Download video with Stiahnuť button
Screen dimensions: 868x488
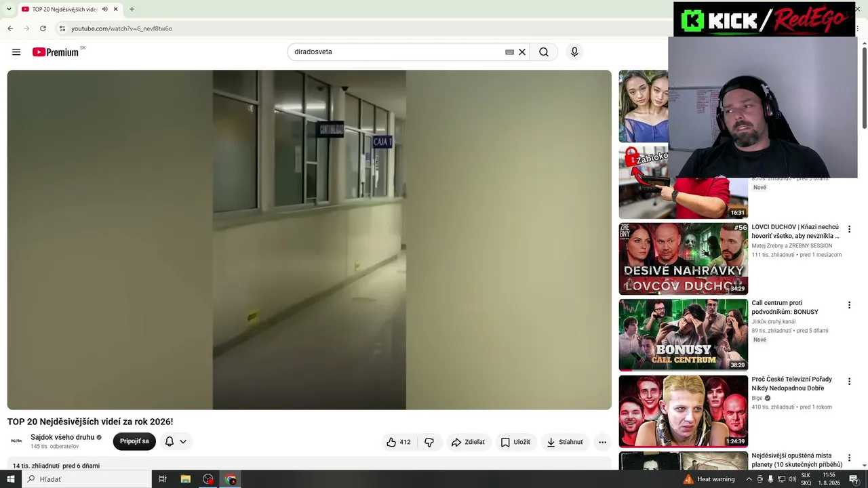coord(565,442)
